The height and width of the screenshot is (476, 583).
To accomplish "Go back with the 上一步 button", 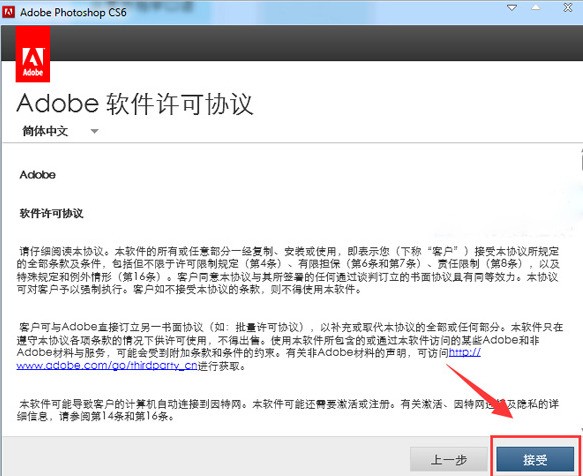I will coord(449,459).
